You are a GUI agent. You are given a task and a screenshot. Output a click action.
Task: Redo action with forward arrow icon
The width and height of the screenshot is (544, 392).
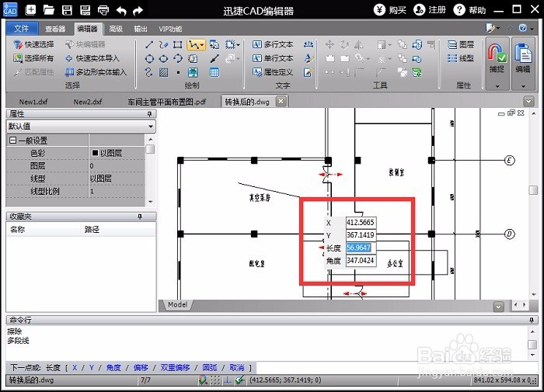coord(138,10)
